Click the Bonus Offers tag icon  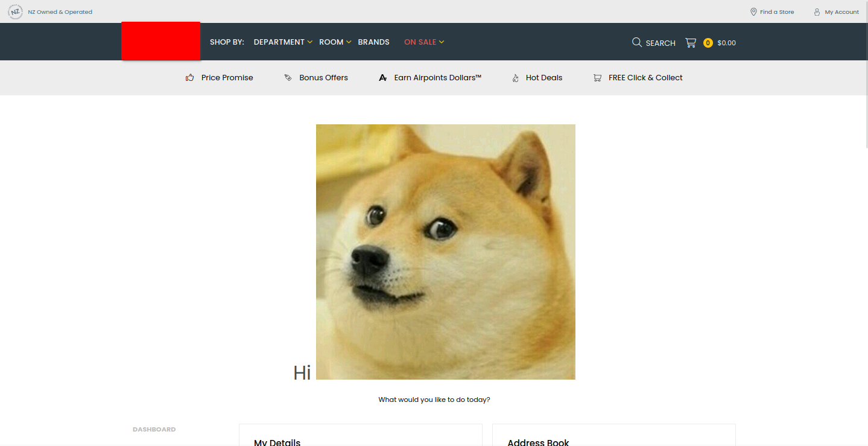tap(288, 78)
